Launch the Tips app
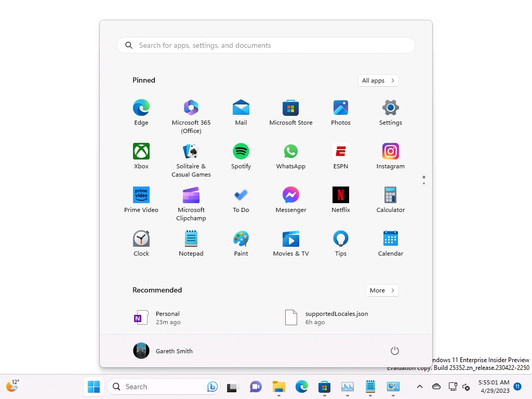532x399 pixels. [x=341, y=244]
